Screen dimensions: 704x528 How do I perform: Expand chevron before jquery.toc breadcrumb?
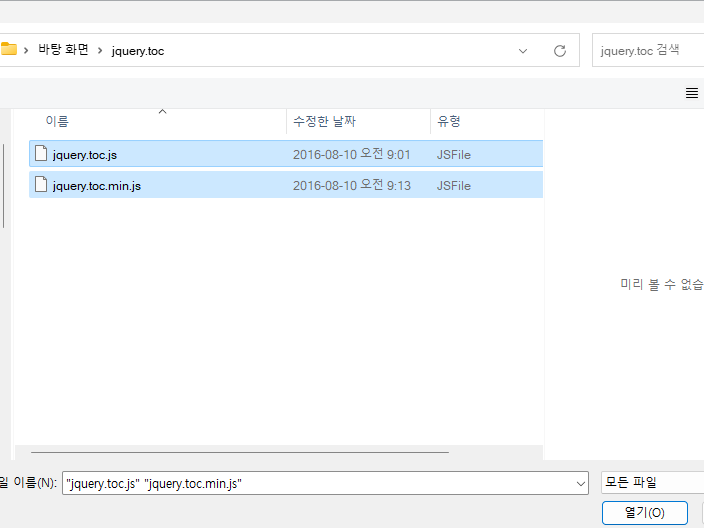pos(100,51)
